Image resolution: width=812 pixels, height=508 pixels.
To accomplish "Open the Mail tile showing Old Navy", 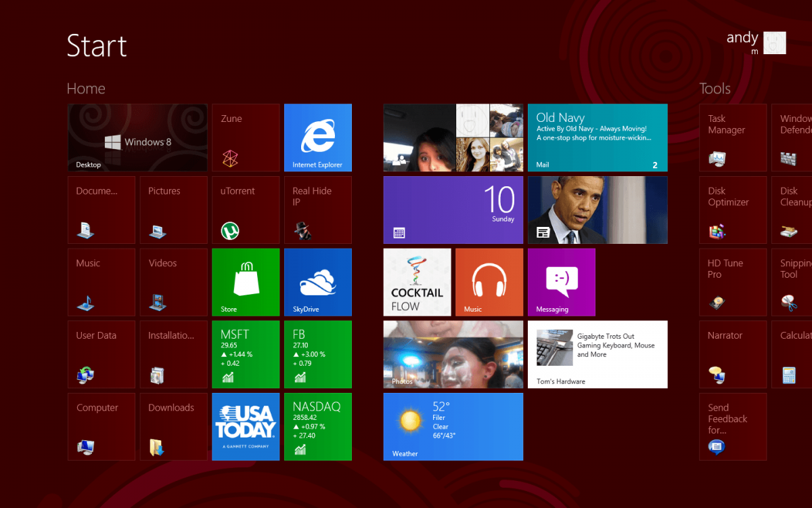I will 597,137.
